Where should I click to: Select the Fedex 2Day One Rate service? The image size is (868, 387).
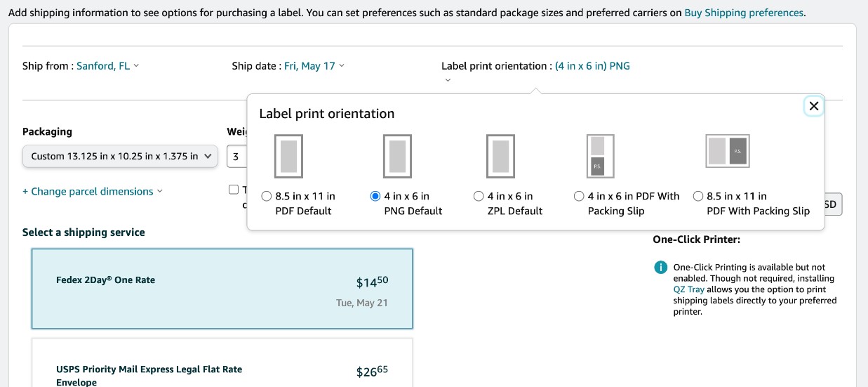pos(222,289)
